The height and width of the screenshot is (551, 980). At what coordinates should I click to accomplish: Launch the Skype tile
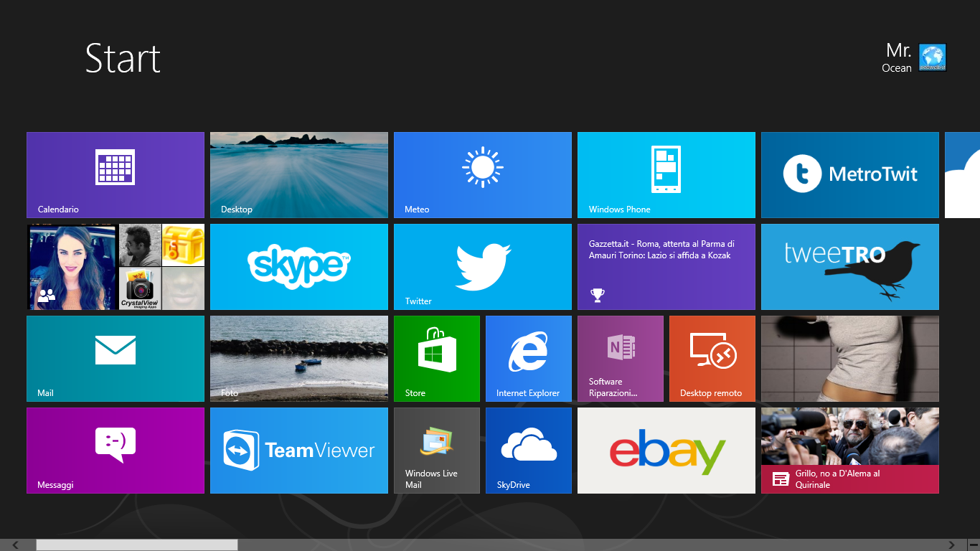point(299,267)
